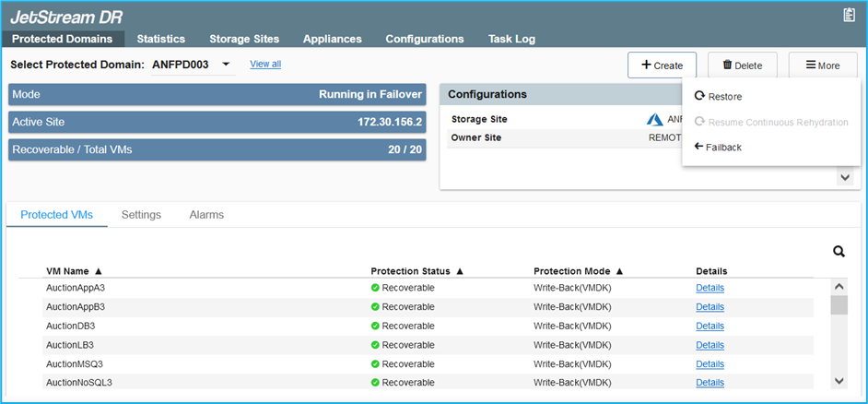Open the Select Protected Domain dropdown
This screenshot has height=404, width=868.
point(226,65)
